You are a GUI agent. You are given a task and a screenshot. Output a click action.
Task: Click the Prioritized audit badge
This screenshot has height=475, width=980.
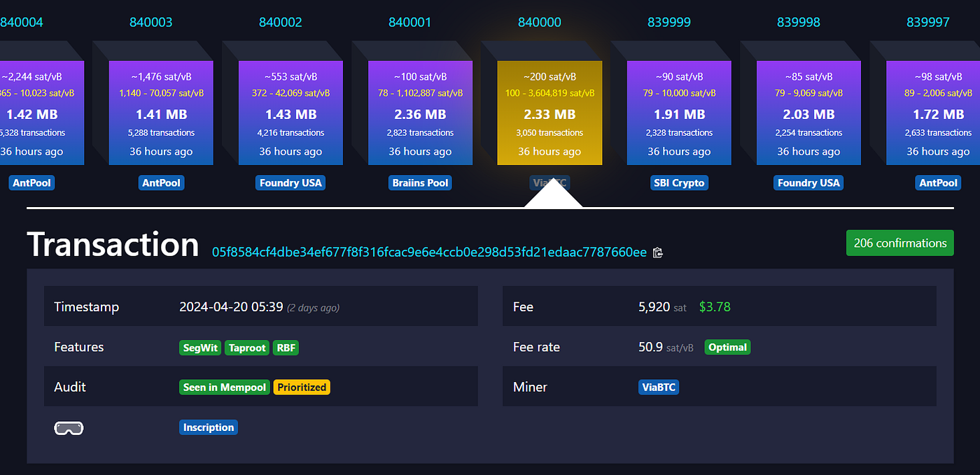[x=302, y=387]
